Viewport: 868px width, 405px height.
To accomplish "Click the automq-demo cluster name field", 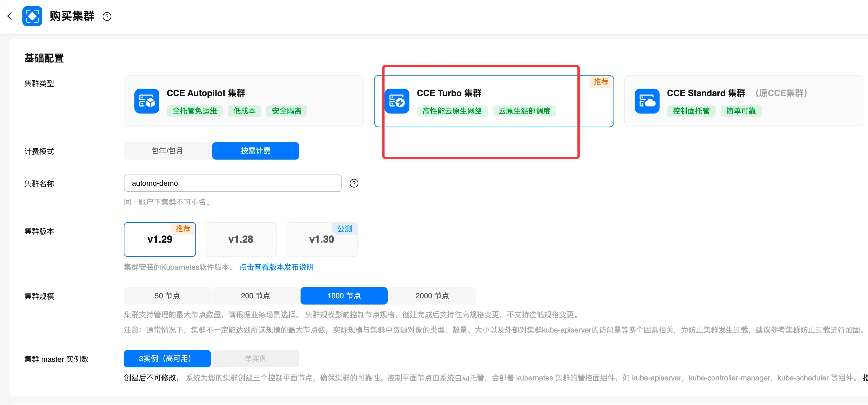I will 232,183.
